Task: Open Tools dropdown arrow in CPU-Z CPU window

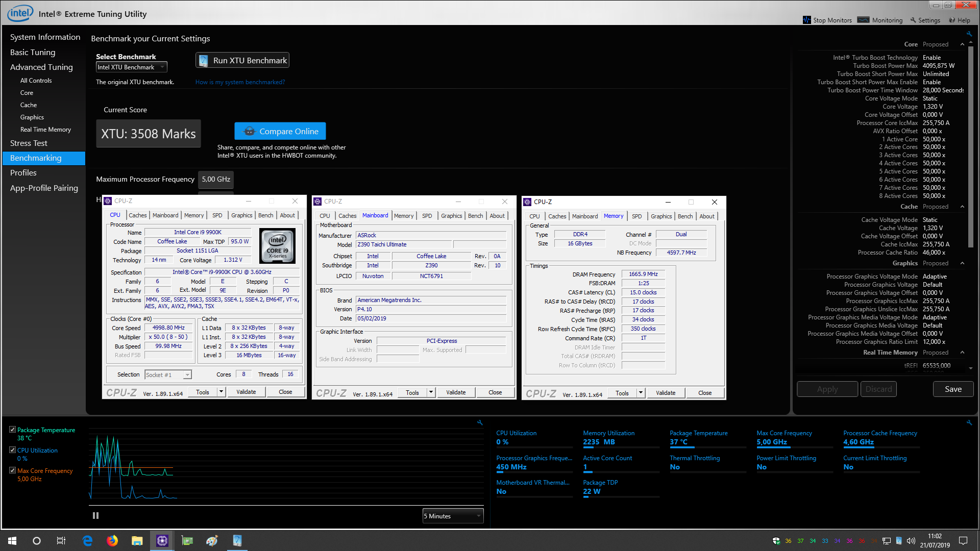Action: coord(221,392)
